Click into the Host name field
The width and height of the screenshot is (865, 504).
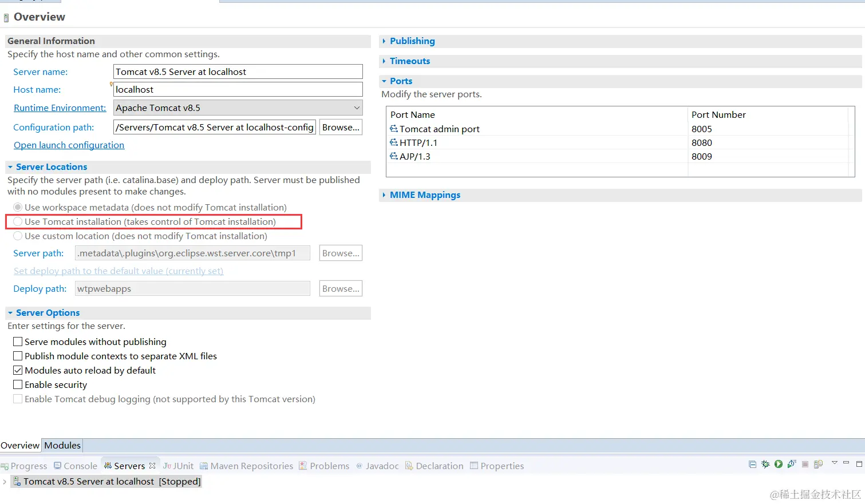pyautogui.click(x=238, y=89)
